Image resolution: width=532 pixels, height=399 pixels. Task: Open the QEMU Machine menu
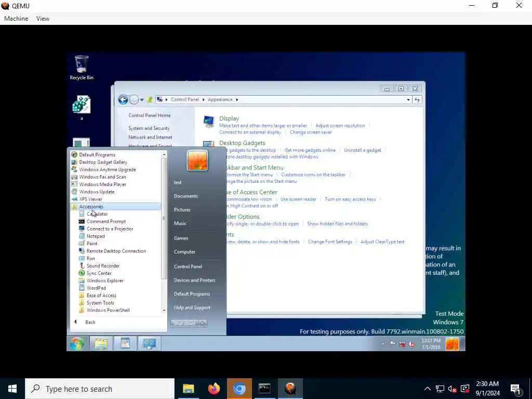(x=16, y=19)
